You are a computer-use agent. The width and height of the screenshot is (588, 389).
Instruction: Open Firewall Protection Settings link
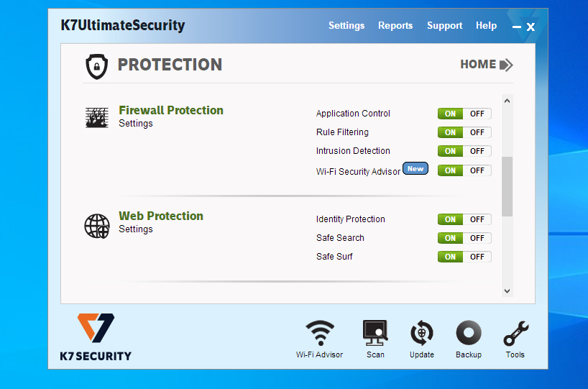click(x=136, y=124)
